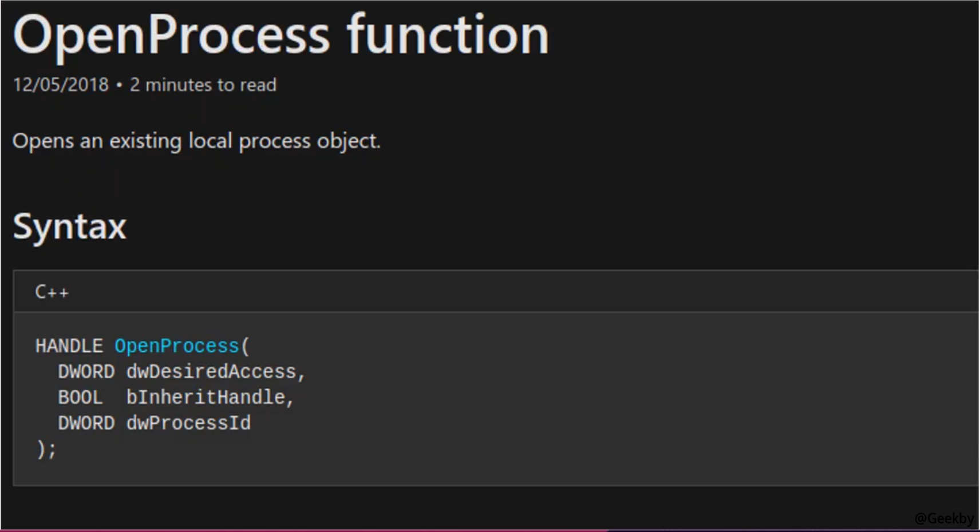Screen dimensions: 980x532
Task: Click the "2 minutes to read" text
Action: click(x=203, y=85)
